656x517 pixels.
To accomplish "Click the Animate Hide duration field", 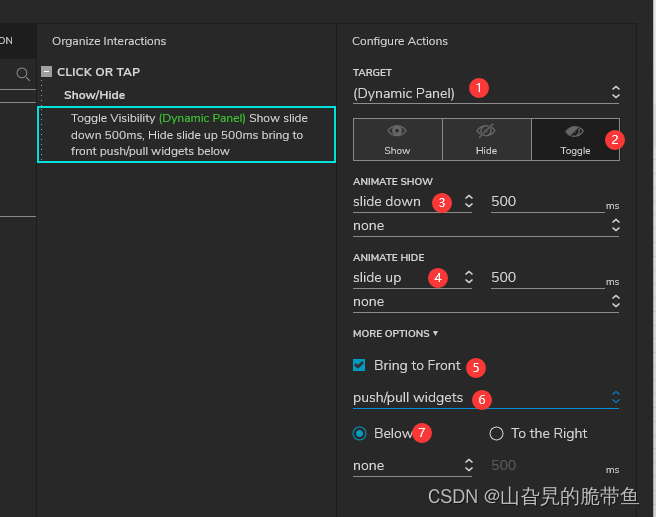I will (x=546, y=277).
